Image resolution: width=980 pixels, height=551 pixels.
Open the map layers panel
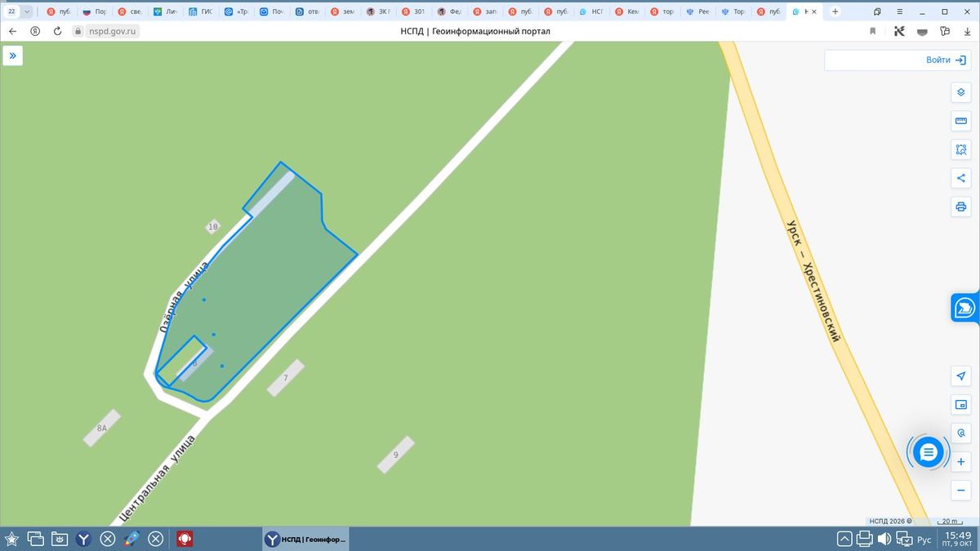pyautogui.click(x=961, y=92)
